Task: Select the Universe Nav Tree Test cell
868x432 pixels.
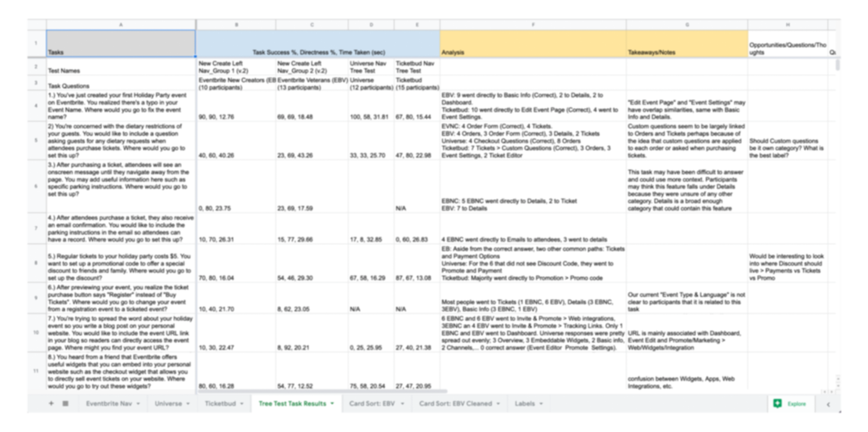Action: (371, 66)
